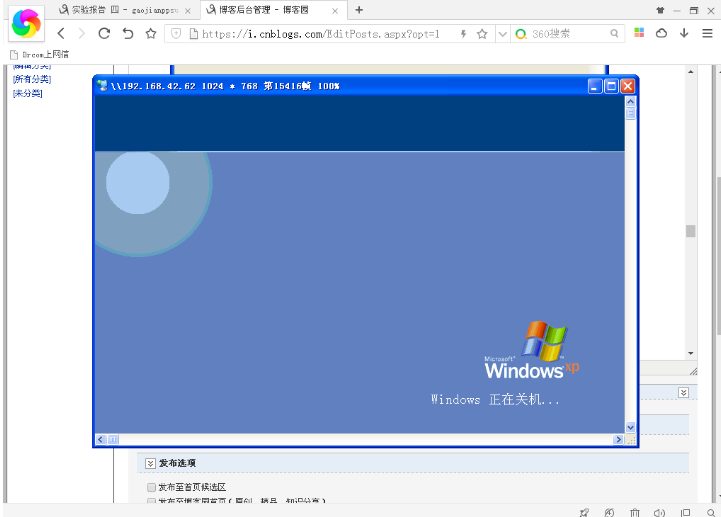Toggle the sound speaker status bar icon
The image size is (721, 517).
tap(659, 512)
